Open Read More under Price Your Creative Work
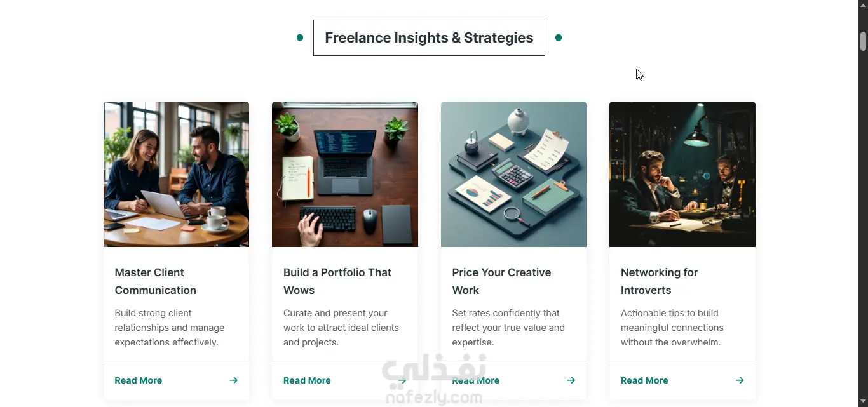Viewport: 868px width, 407px height. coord(476,380)
